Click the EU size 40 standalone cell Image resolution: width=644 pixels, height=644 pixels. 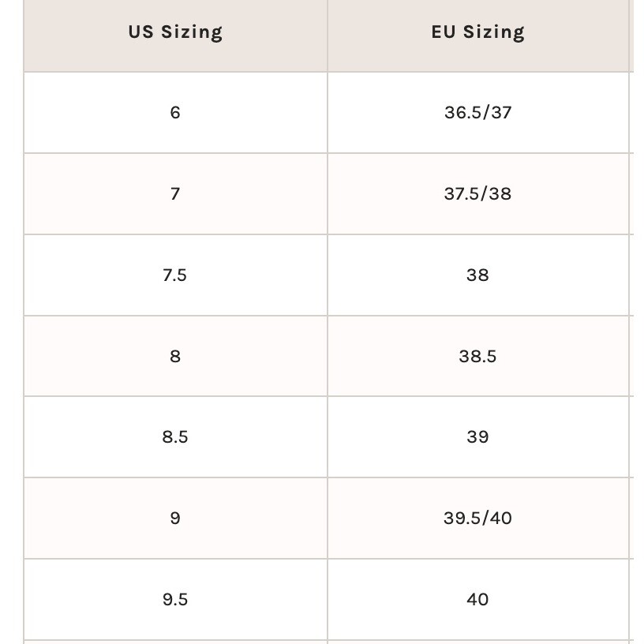[x=477, y=600]
